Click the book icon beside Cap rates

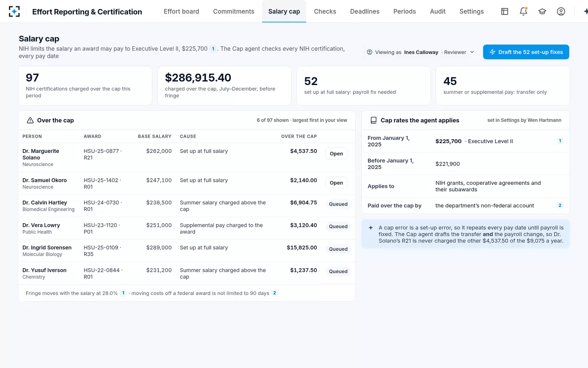(x=373, y=120)
